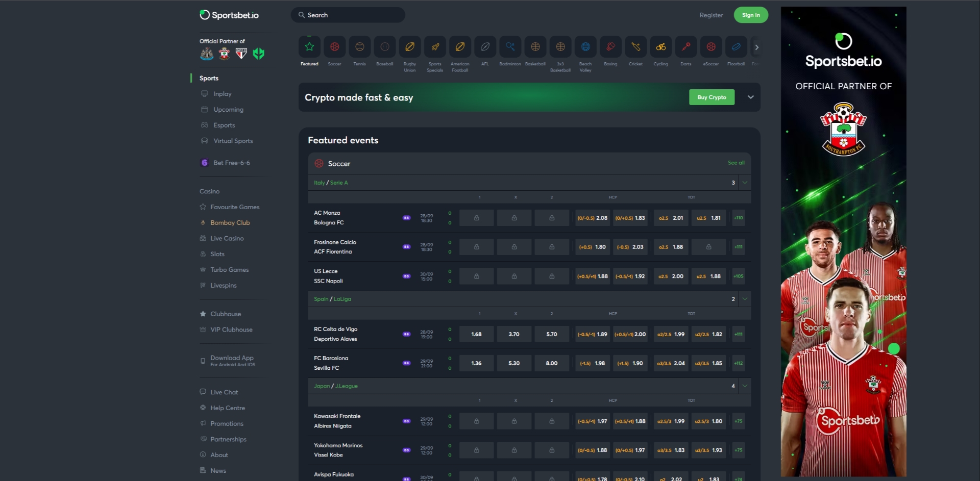980x481 pixels.
Task: Open Inplay in the sidebar
Action: [x=222, y=94]
